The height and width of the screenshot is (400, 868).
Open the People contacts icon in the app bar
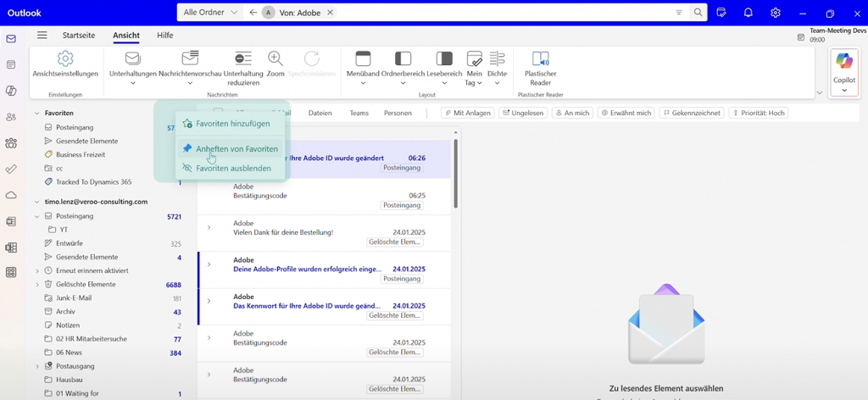coord(11,117)
